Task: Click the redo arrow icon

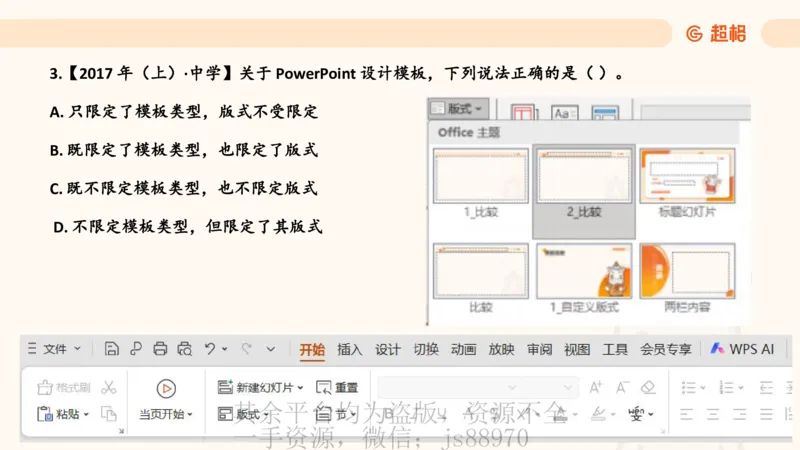Action: (x=246, y=349)
